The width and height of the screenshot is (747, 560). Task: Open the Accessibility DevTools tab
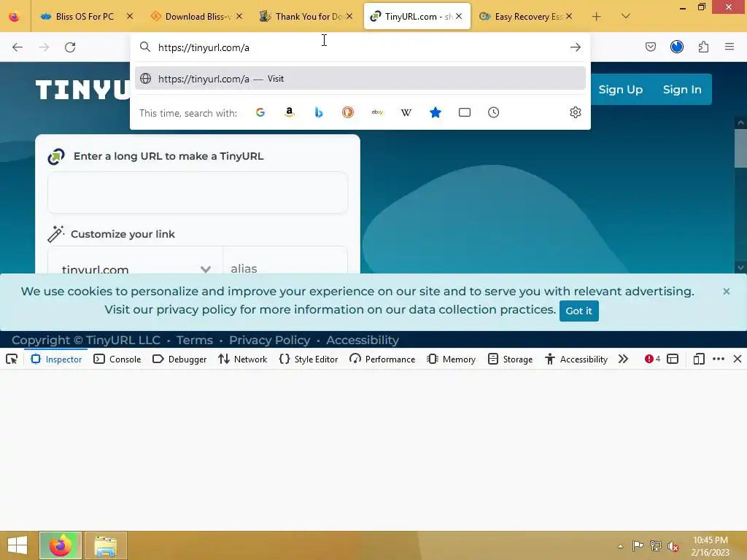[576, 359]
